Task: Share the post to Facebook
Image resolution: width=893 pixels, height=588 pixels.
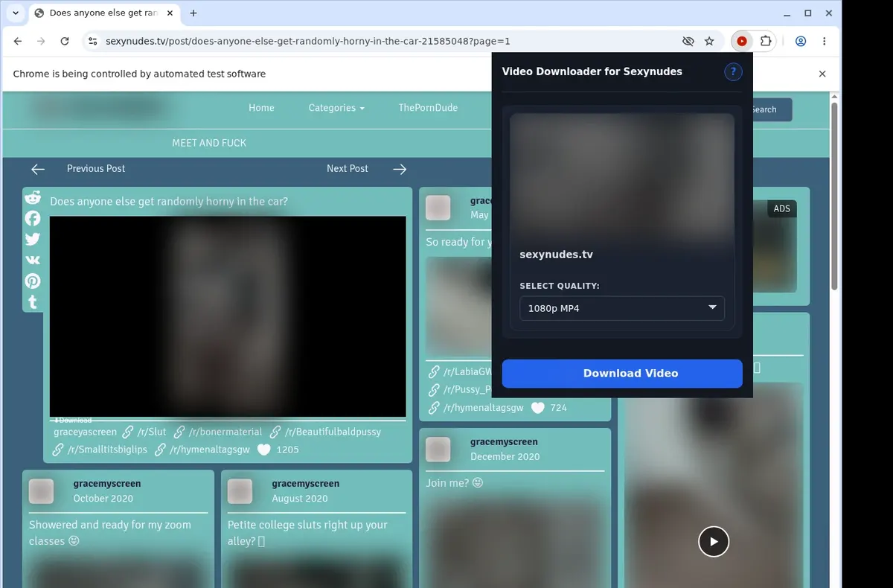Action: click(x=33, y=218)
